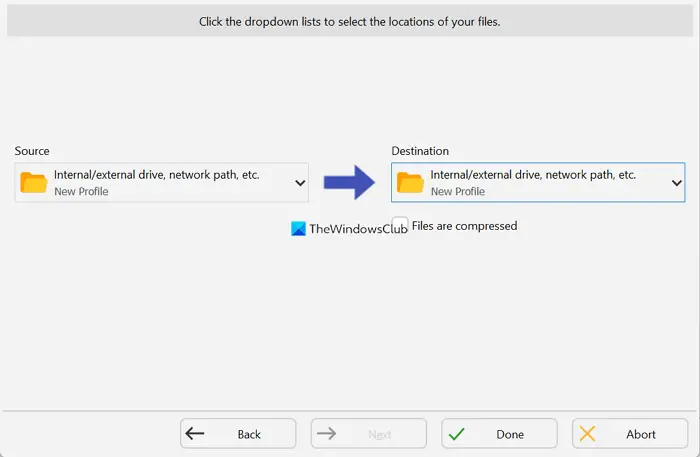Click the blue arrow between Source and Destination
This screenshot has width=700, height=457.
click(x=349, y=182)
